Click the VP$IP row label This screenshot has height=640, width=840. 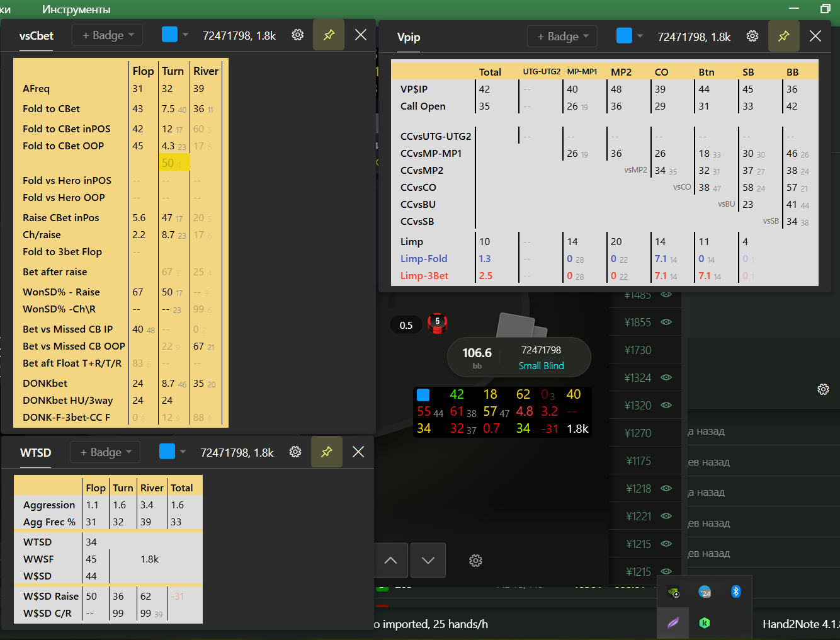(414, 89)
